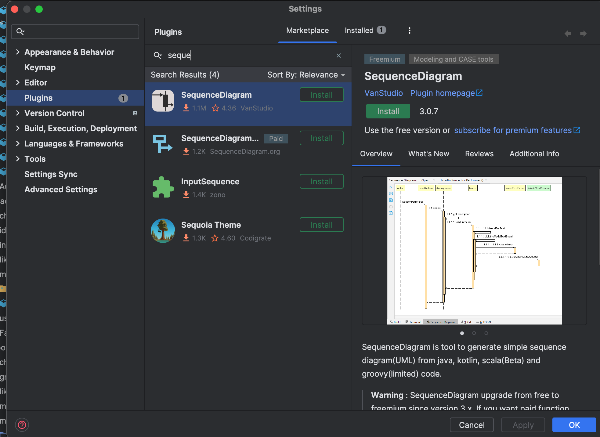Focus the settings search field
The height and width of the screenshot is (437, 600).
coord(75,31)
